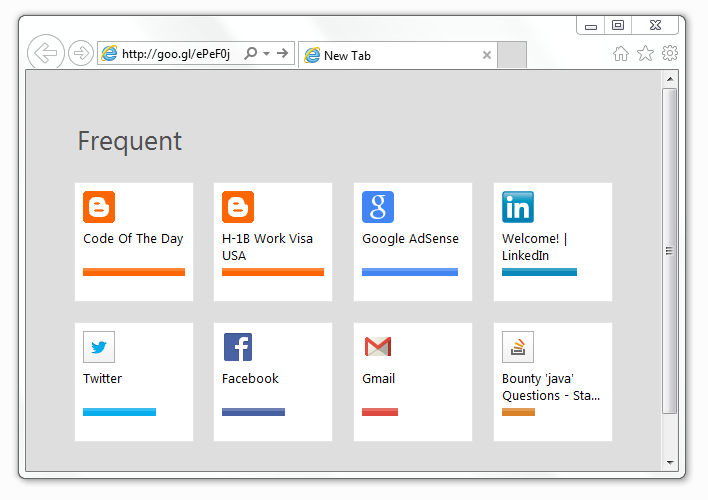Click the LinkedIn logo icon
The image size is (708, 500).
518,207
